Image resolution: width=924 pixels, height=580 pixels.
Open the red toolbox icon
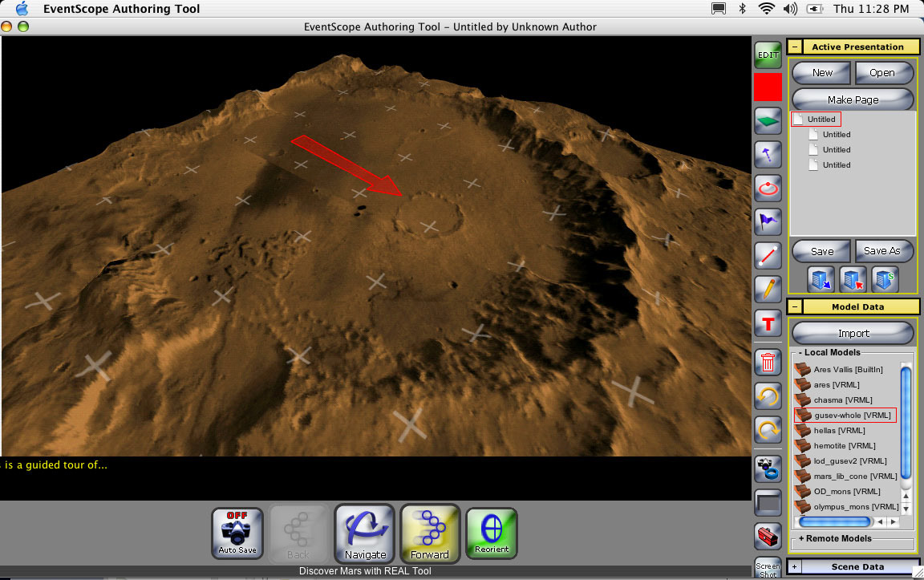point(768,537)
